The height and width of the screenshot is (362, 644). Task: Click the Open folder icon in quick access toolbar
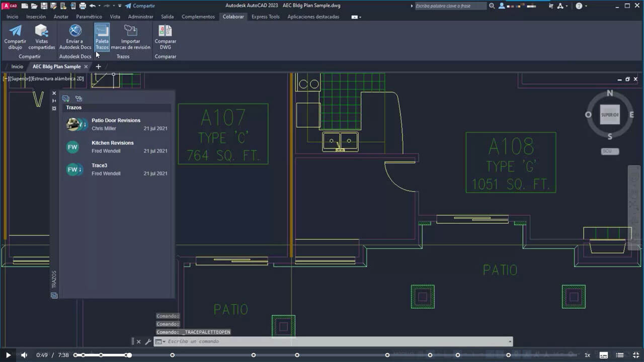tap(34, 6)
